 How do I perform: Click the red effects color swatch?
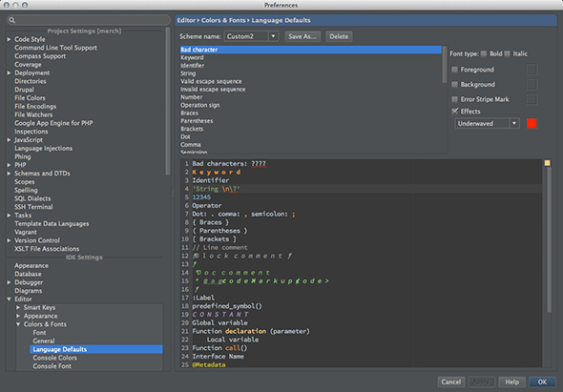pyautogui.click(x=532, y=123)
